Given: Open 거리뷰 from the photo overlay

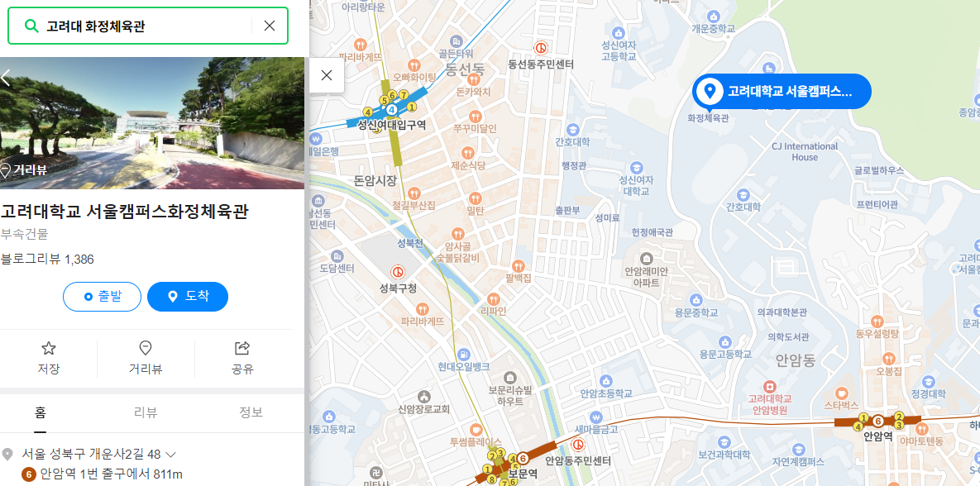Looking at the screenshot, I should click(24, 169).
